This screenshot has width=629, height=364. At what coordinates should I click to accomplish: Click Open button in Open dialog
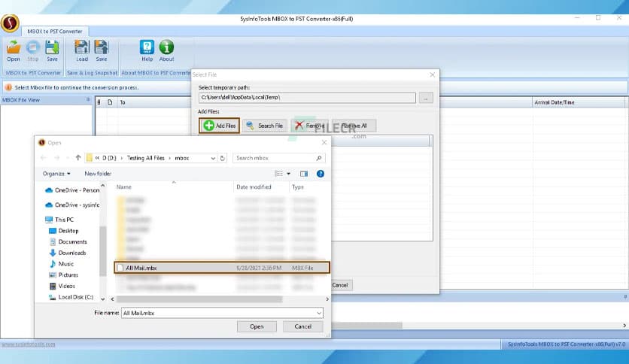tap(257, 326)
